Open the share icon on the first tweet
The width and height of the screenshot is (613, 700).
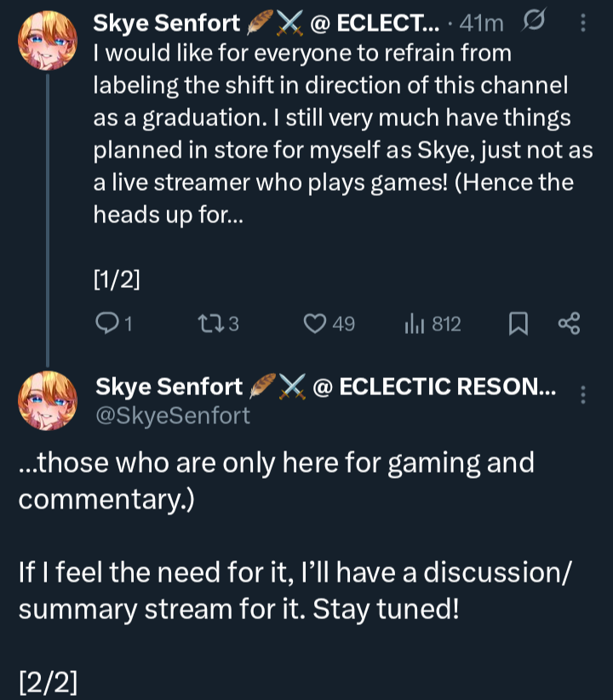[x=570, y=324]
